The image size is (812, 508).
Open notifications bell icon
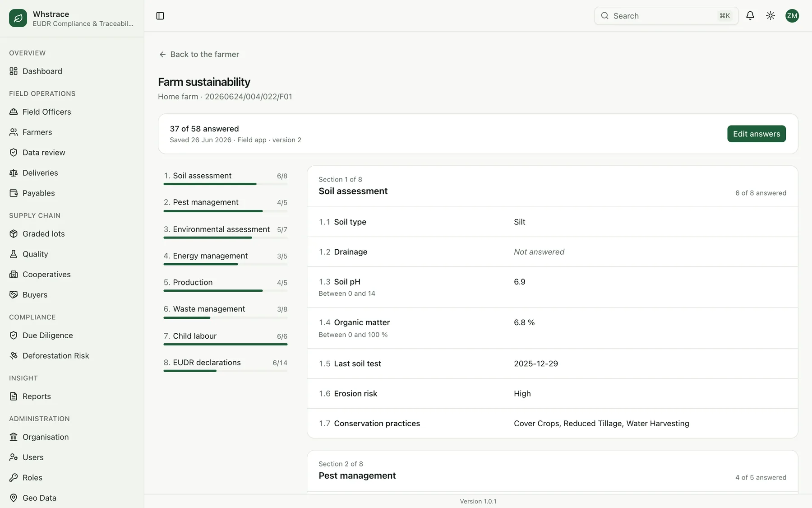pos(750,16)
